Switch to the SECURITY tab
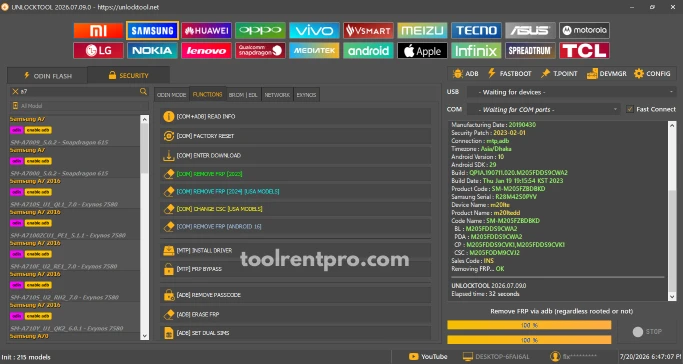This screenshot has width=683, height=364. [x=128, y=75]
